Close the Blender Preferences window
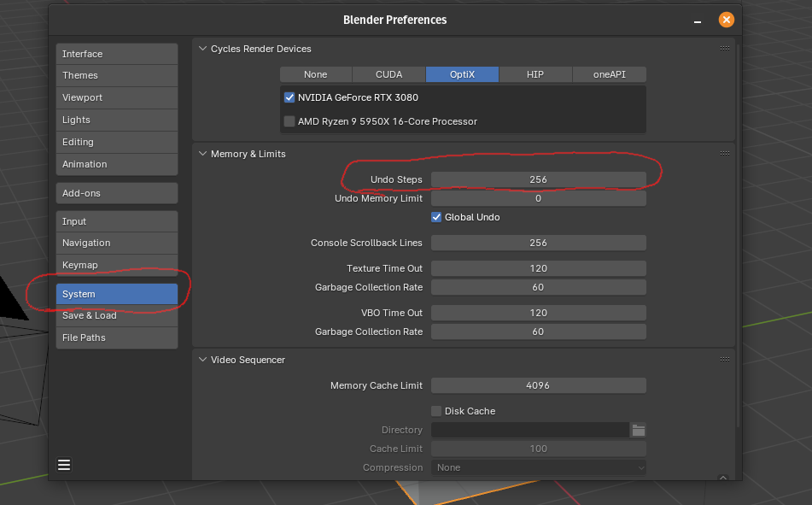 point(726,20)
